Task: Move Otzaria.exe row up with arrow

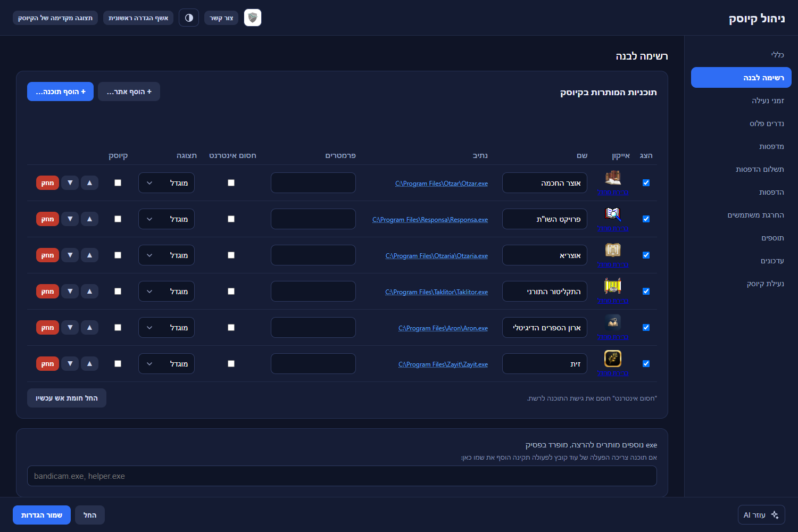Action: pos(89,255)
